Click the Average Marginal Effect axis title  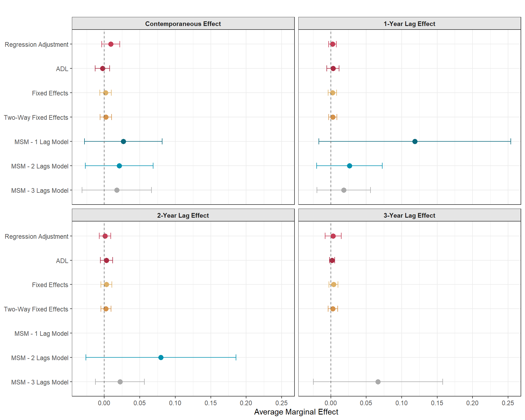point(296,412)
